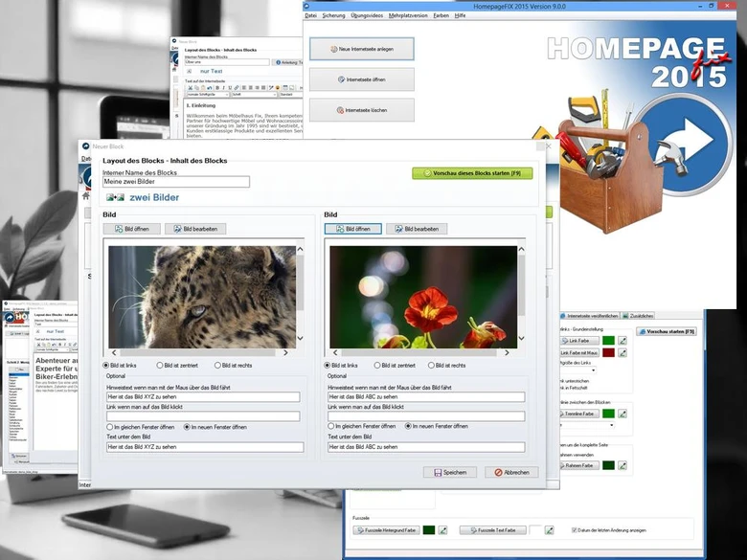747x560 pixels.
Task: Cancel the dialog with Abbrechen
Action: point(511,472)
